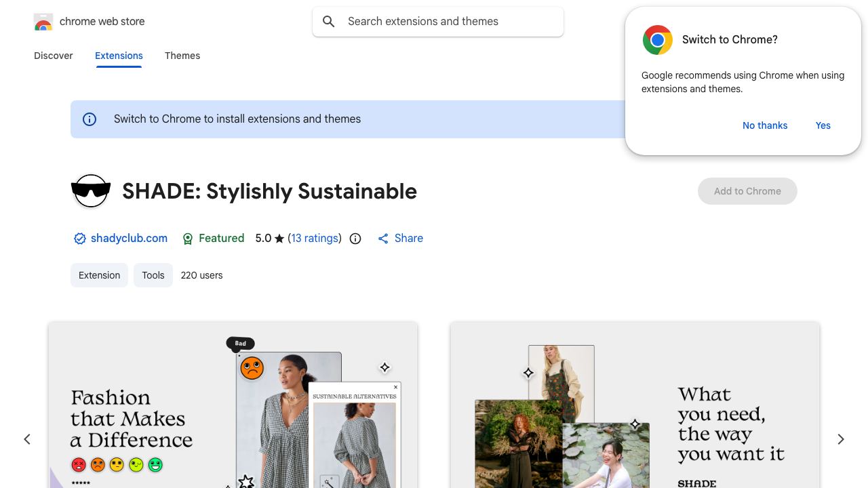Screen dimensions: 868x488
Task: Click the verified badge beside shadyclub.com
Action: [80, 239]
